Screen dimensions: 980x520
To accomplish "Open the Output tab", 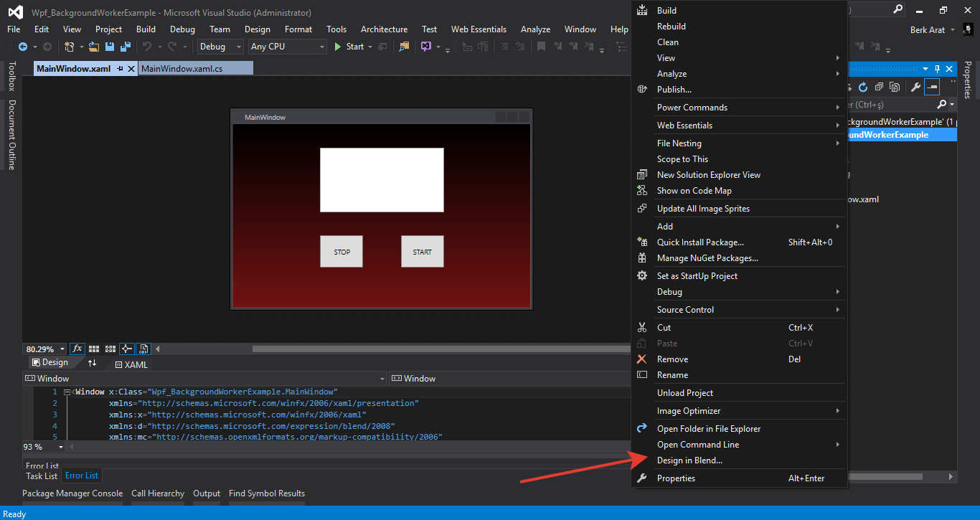I will tap(207, 493).
